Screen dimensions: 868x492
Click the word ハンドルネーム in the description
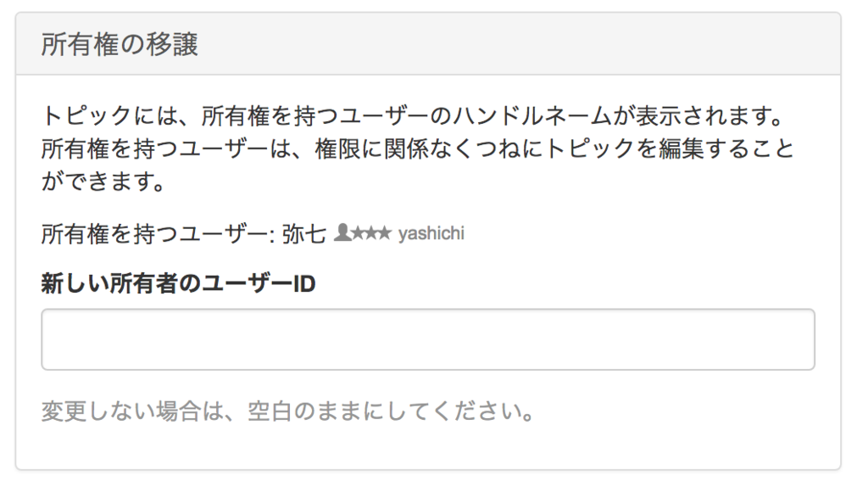[x=532, y=116]
